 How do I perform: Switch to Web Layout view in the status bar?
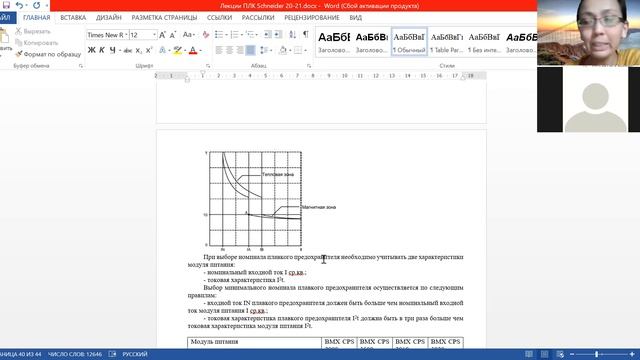560,354
